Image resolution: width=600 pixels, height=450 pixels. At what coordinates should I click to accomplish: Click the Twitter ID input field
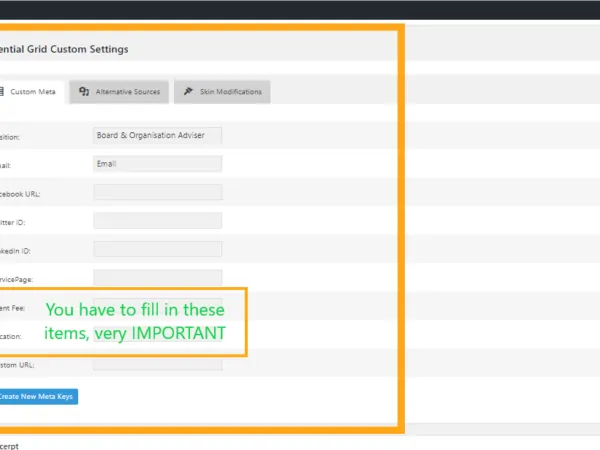click(158, 221)
